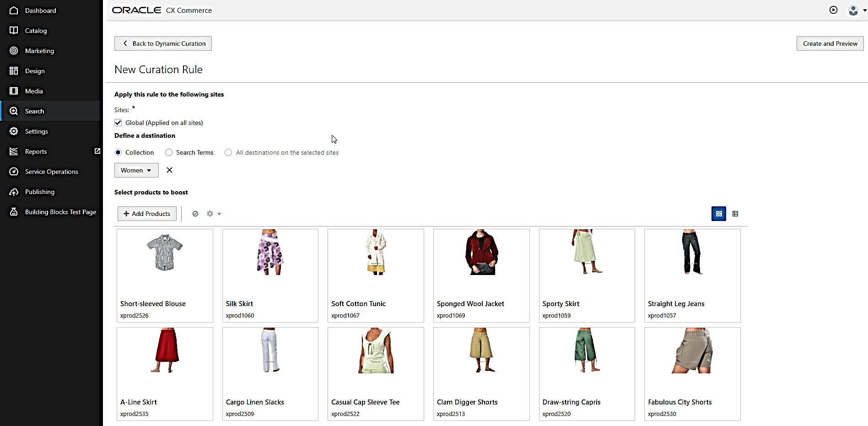The height and width of the screenshot is (426, 868).
Task: Open the Dashboard menu item
Action: (x=41, y=11)
